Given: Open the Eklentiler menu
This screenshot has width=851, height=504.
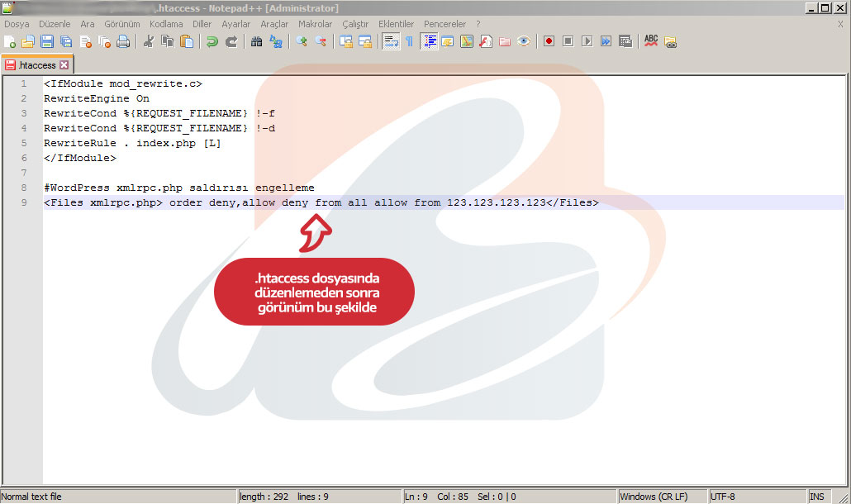Looking at the screenshot, I should (x=397, y=24).
